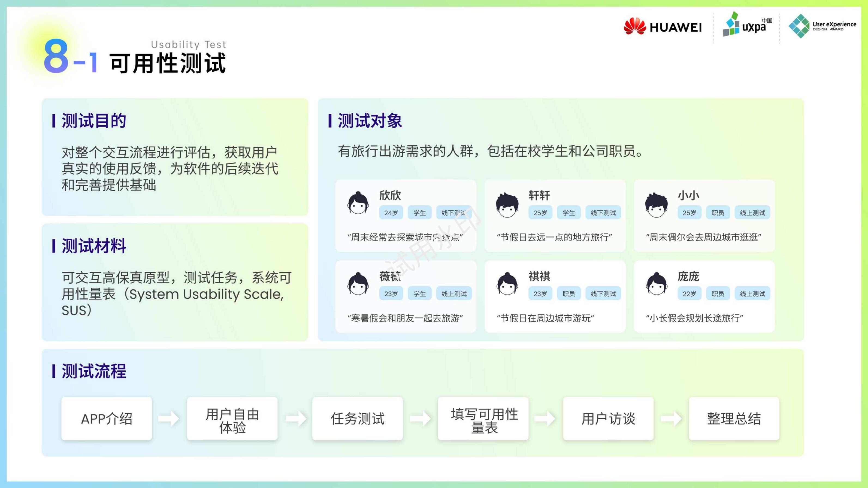868x488 pixels.
Task: Expand the arrow after 任务测试 step
Action: pos(420,419)
